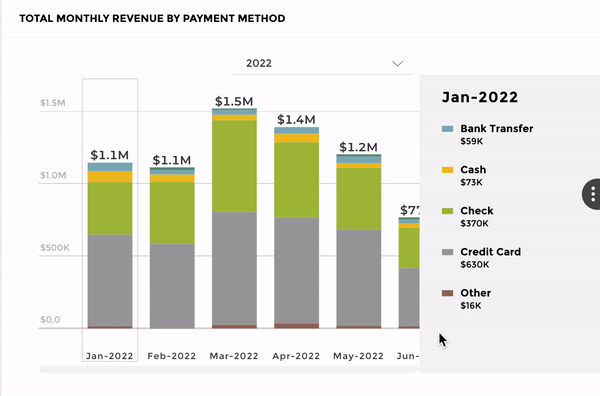
Task: Click the May-2022 bar's $1.2M label
Action: (358, 147)
